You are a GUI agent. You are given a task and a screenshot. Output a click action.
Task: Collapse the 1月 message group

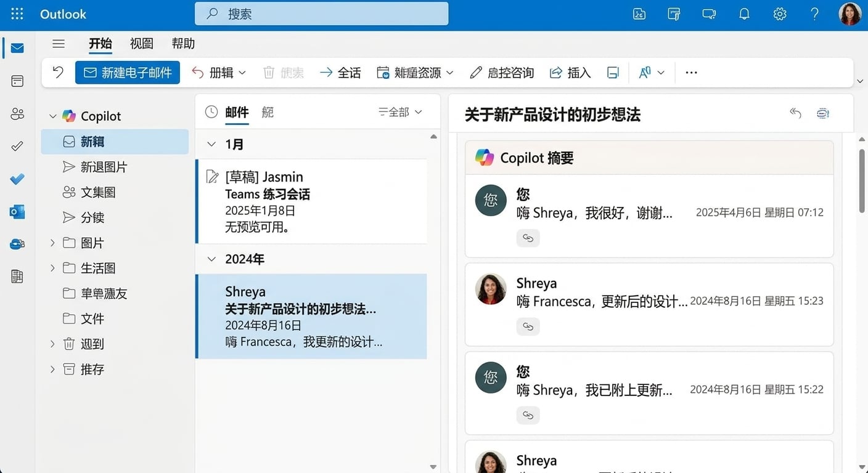(x=211, y=144)
